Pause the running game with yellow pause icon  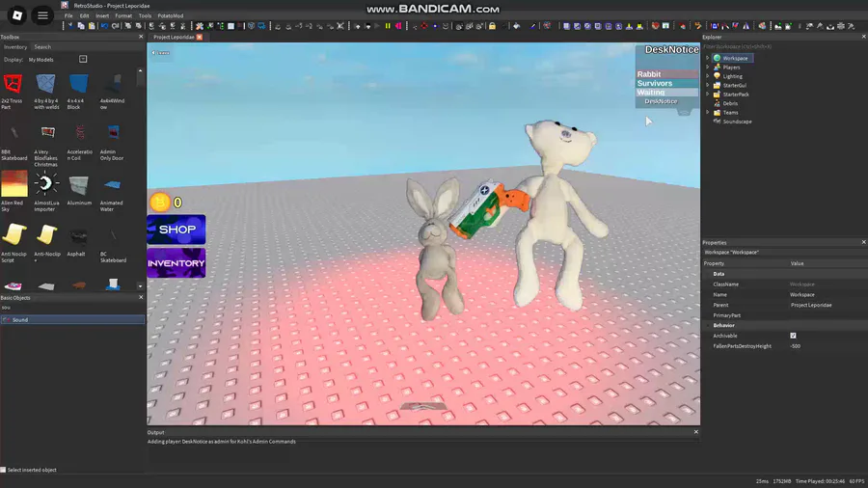[x=388, y=26]
